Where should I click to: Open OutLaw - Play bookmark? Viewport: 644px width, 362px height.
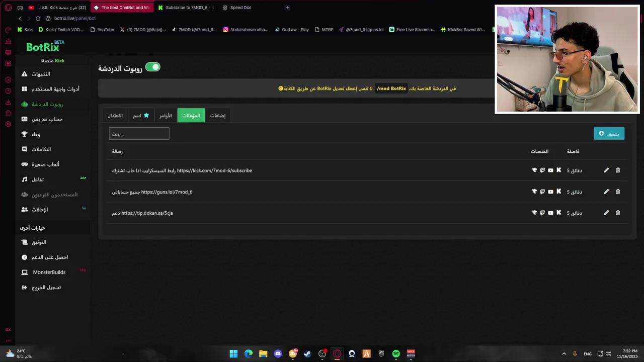pyautogui.click(x=292, y=30)
